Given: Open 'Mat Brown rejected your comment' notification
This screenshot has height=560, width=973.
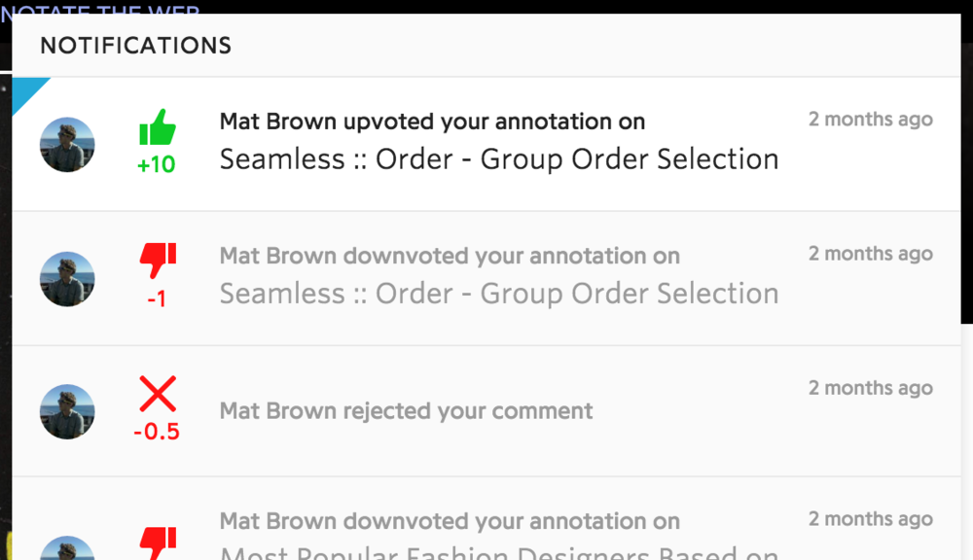Looking at the screenshot, I should (x=406, y=411).
